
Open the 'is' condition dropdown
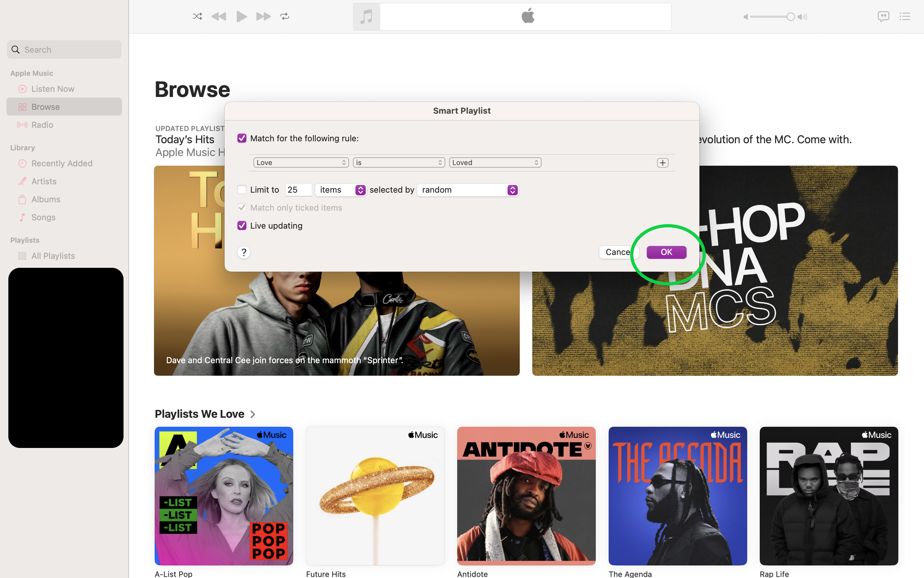point(398,162)
